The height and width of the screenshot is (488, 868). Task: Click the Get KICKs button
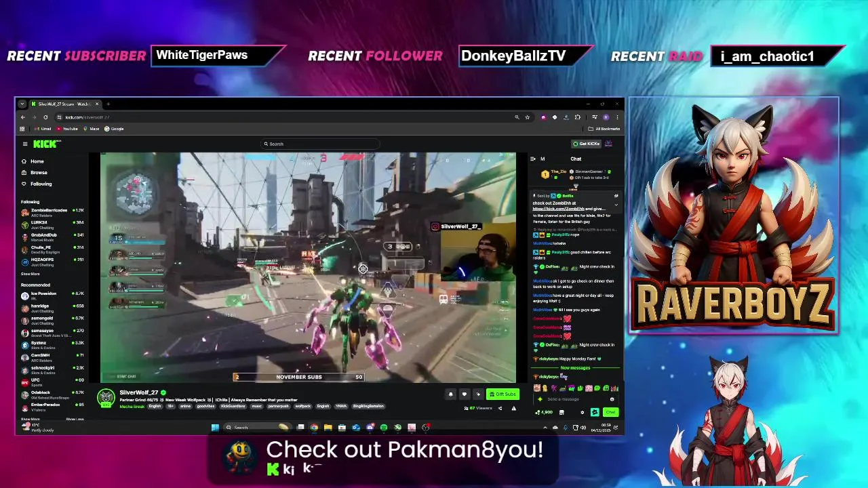[x=586, y=144]
